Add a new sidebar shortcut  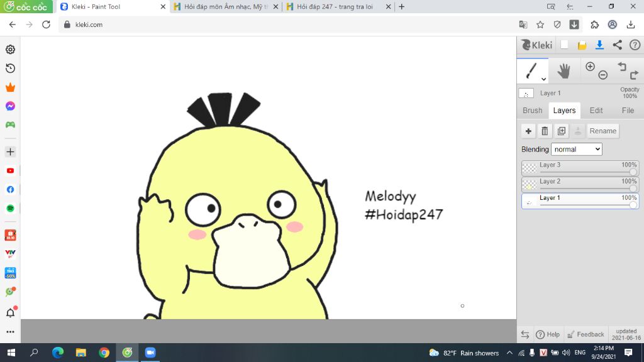click(10, 152)
